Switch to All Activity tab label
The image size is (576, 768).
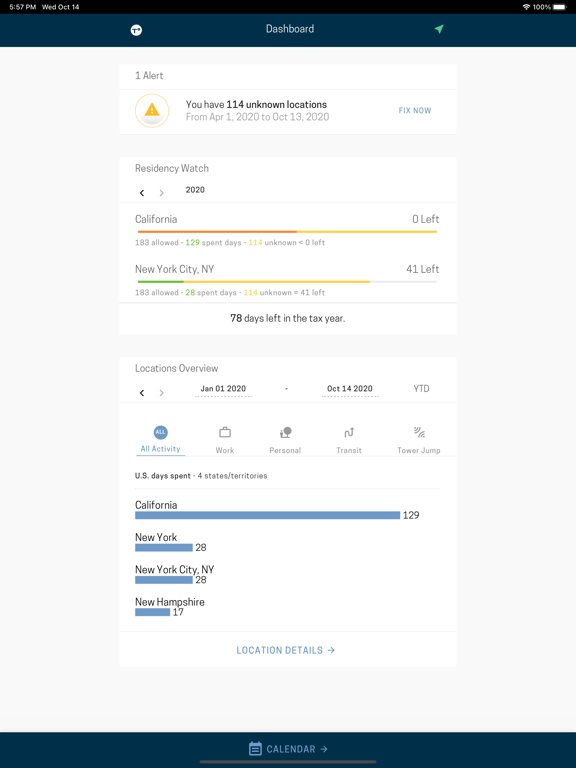point(160,449)
